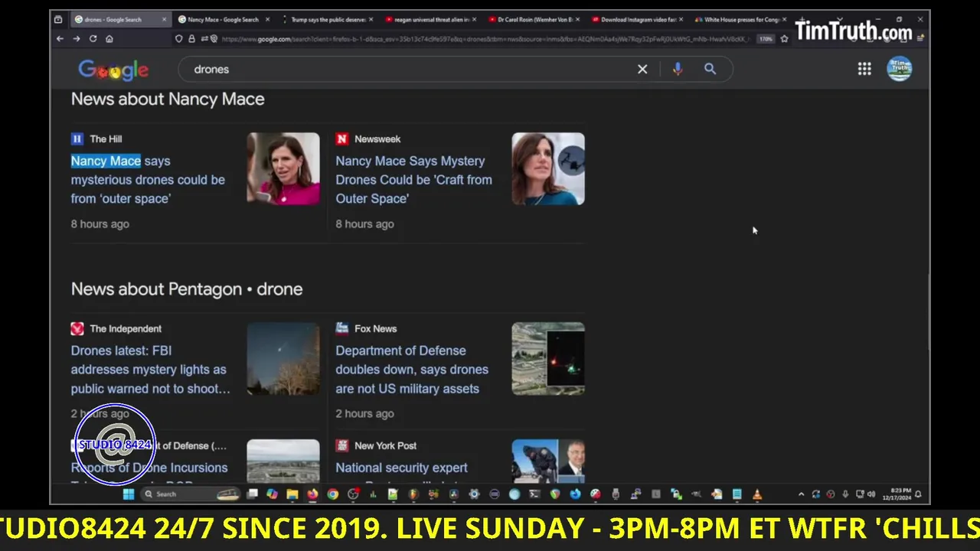Open New York Post 'National security expert' article
The image size is (980, 551).
click(401, 468)
